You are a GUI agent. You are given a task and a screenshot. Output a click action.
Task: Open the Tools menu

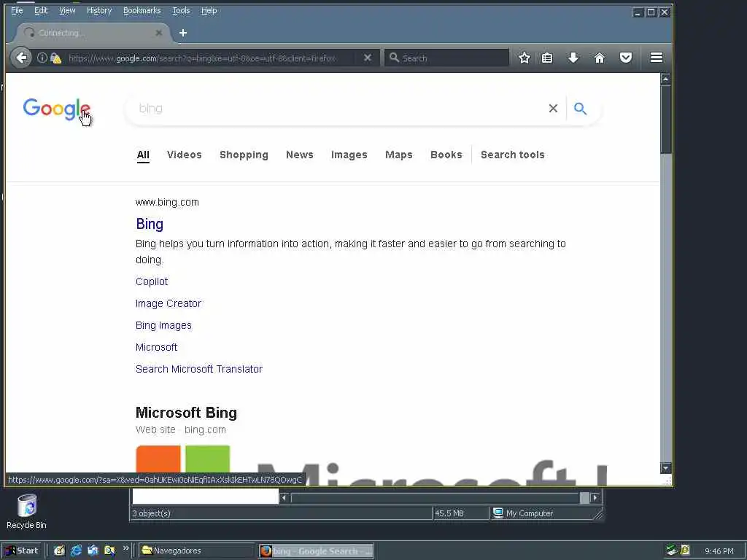click(x=181, y=10)
